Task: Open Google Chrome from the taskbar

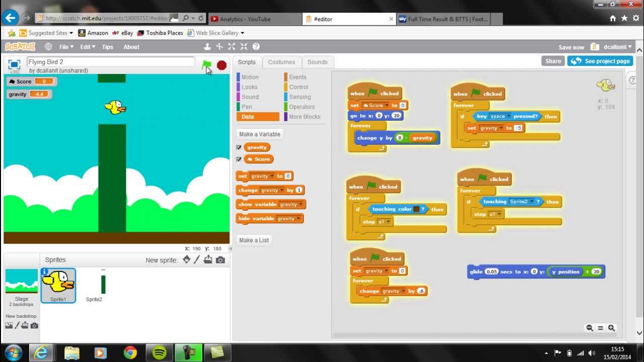Action: point(130,352)
